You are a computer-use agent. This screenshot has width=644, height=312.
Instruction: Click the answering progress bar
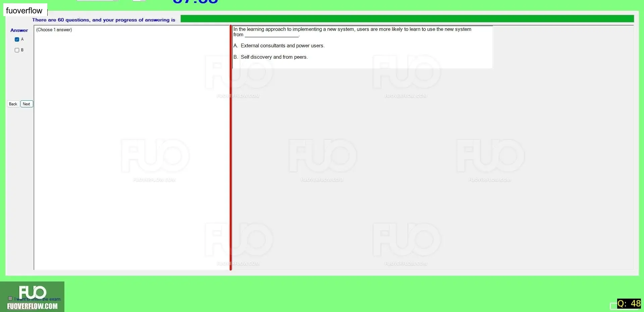tap(407, 19)
